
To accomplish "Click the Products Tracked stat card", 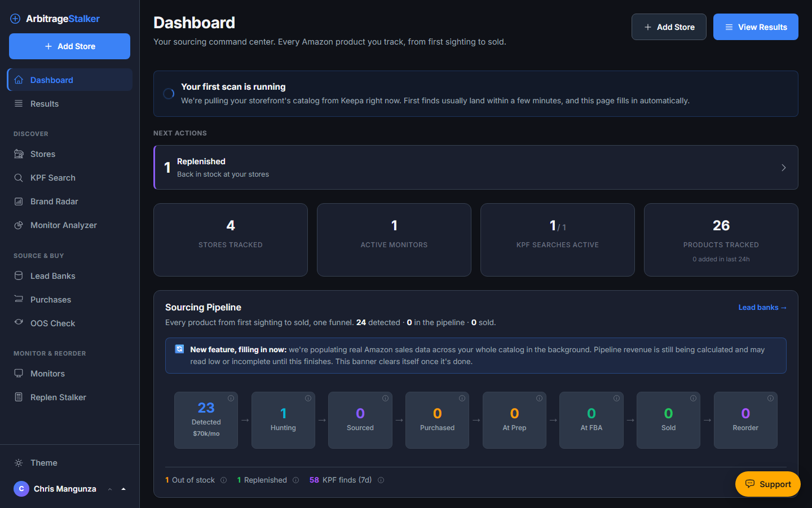I will coord(721,240).
